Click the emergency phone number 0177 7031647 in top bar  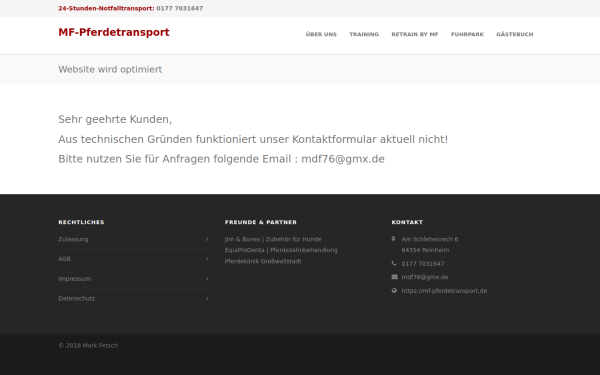tap(179, 8)
